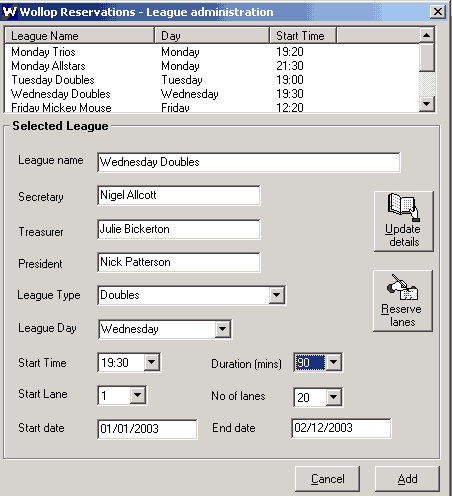Select Monday Trios league row
The image size is (452, 496).
tap(212, 52)
